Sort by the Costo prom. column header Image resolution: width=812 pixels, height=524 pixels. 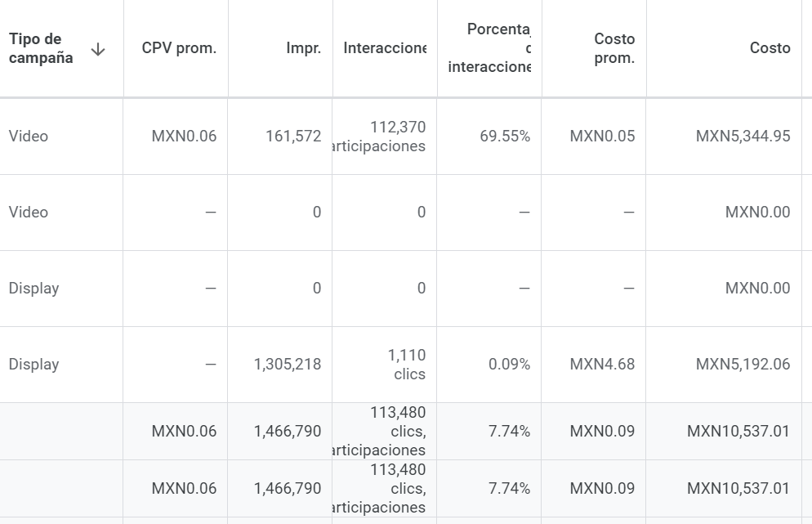coord(614,48)
